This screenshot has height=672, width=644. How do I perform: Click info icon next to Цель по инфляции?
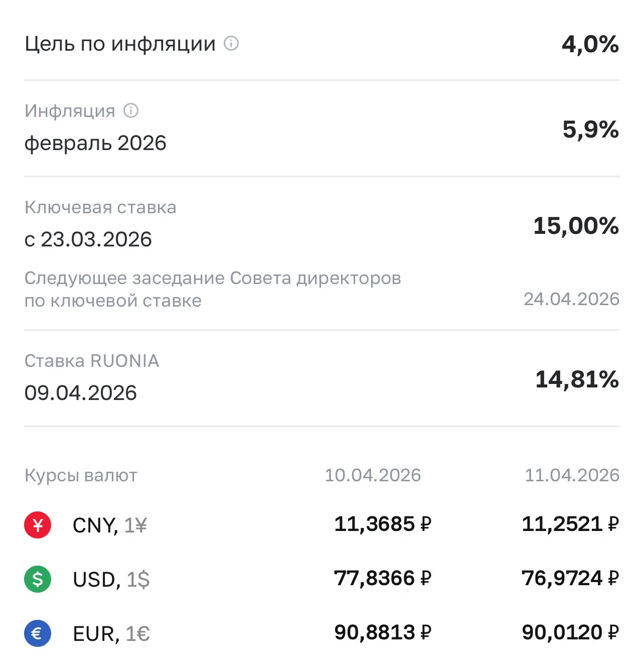click(x=231, y=44)
